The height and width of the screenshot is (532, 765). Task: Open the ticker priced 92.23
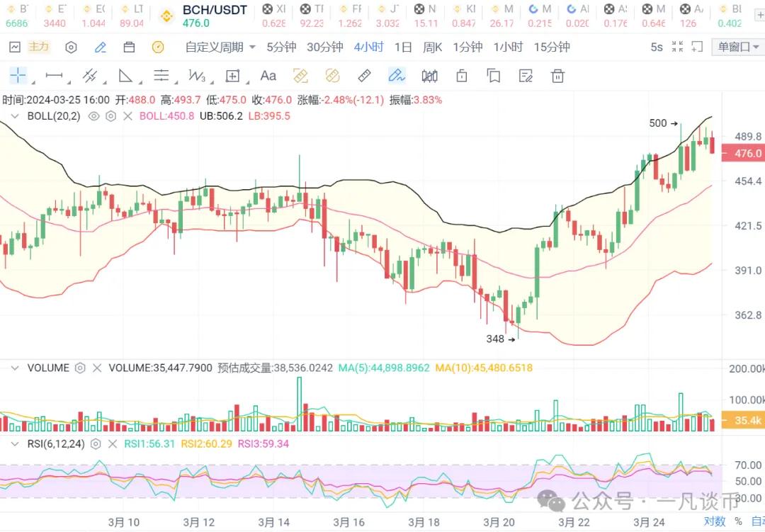312,16
